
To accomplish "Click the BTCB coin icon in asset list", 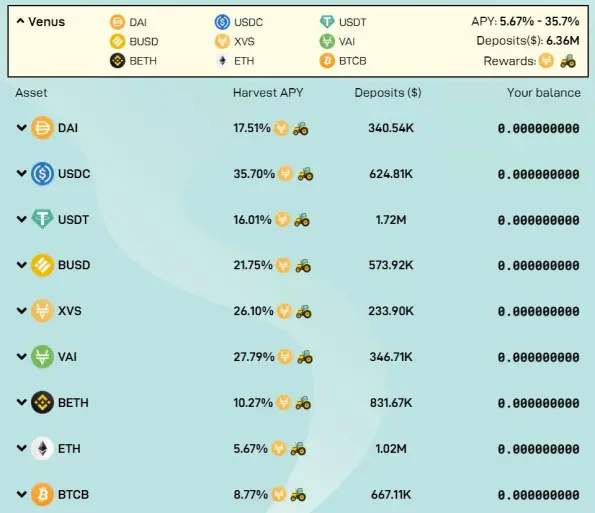I will click(x=42, y=494).
